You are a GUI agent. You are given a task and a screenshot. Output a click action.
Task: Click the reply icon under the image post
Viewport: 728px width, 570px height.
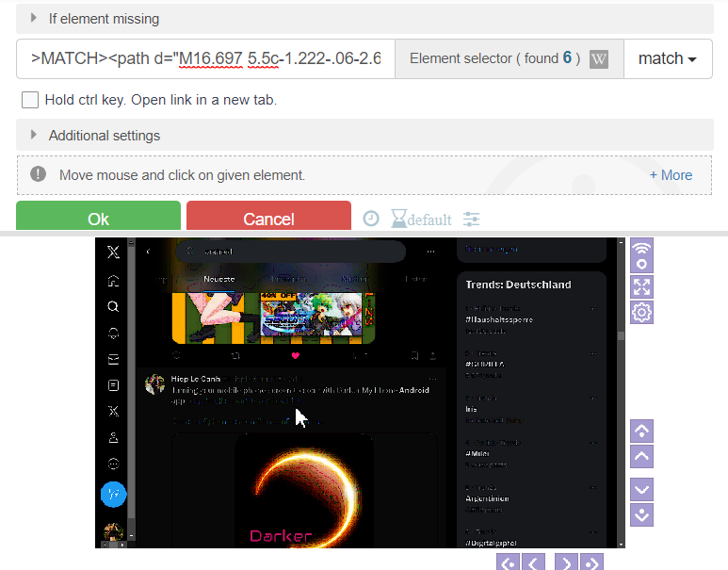click(x=176, y=356)
